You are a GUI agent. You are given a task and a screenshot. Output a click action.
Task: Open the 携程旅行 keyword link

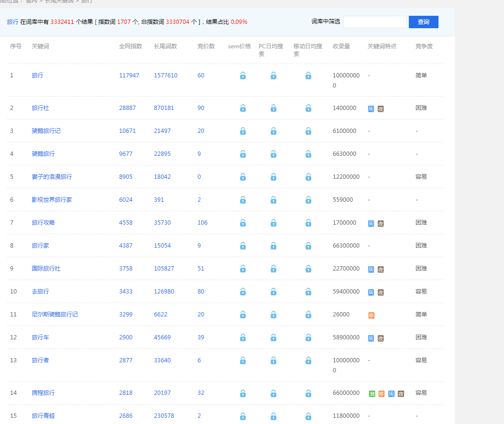(43, 393)
